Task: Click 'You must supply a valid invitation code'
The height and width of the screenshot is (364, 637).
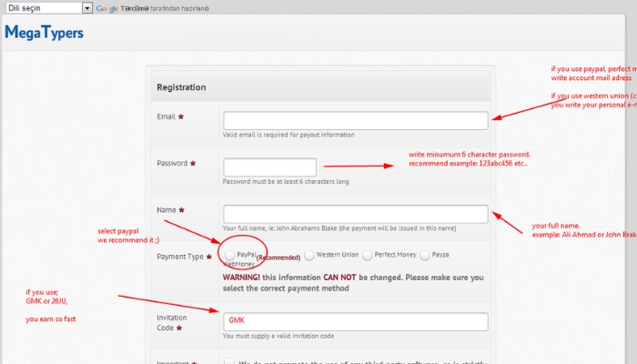Action: [x=278, y=337]
